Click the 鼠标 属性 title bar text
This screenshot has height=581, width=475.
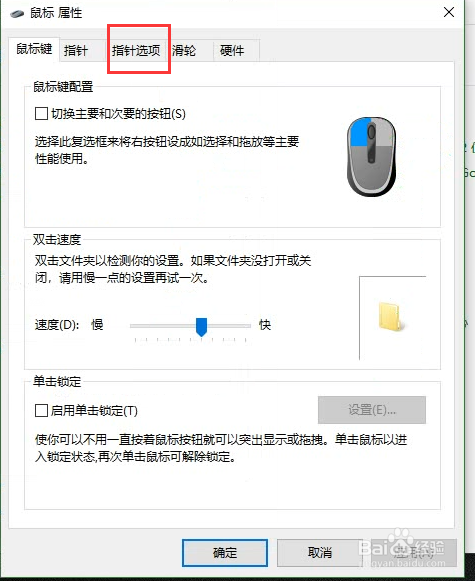(56, 13)
